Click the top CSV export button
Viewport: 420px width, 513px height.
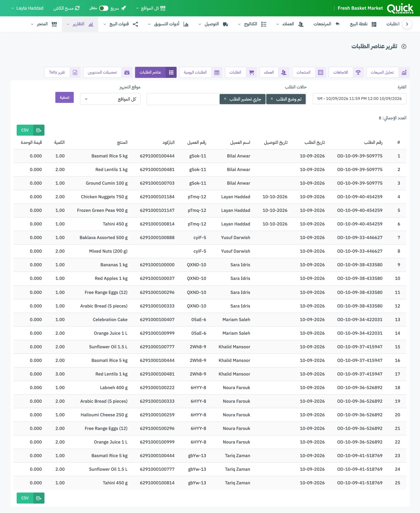(30, 130)
